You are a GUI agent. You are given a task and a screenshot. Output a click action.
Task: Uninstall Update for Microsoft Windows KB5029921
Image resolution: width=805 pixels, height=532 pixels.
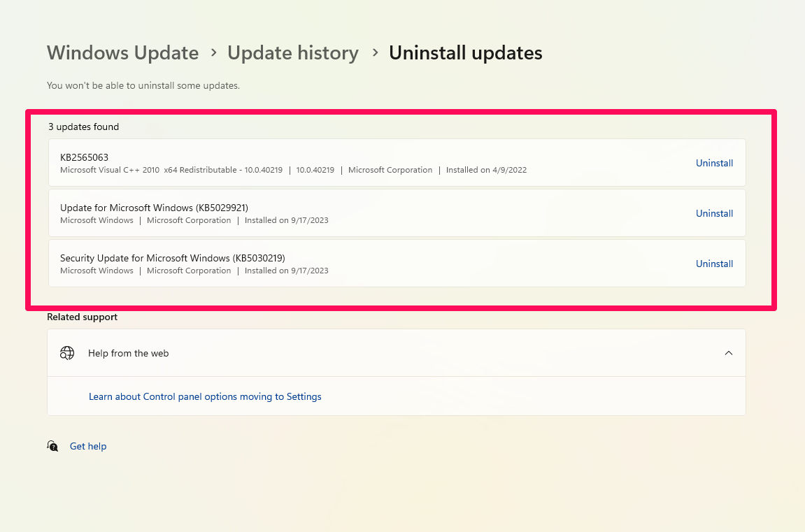click(714, 213)
